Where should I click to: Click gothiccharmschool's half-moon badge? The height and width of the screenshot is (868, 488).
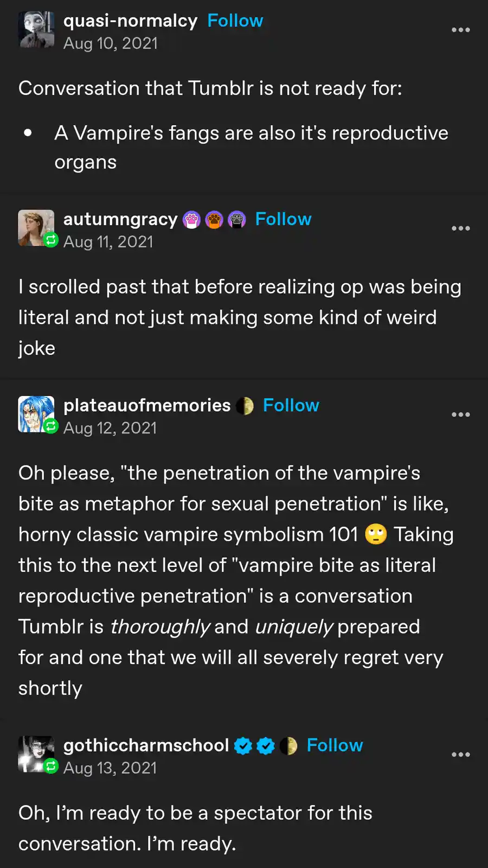pyautogui.click(x=288, y=746)
